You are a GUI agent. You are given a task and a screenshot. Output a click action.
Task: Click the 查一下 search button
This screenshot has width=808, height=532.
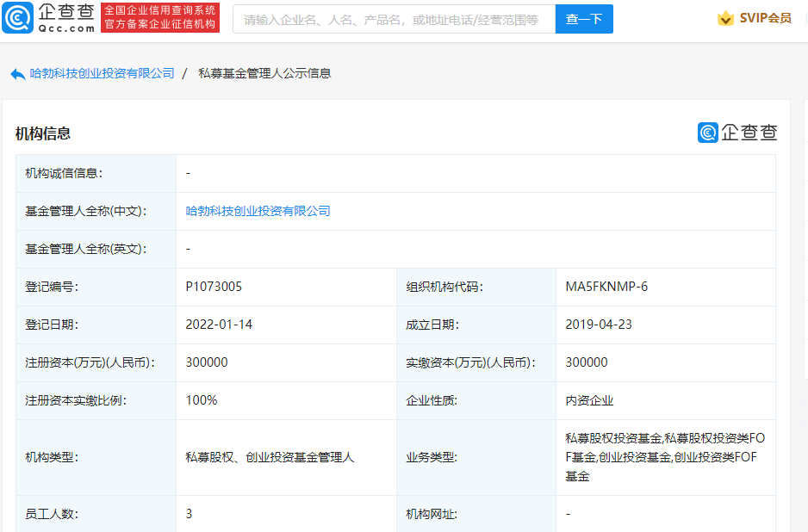584,19
